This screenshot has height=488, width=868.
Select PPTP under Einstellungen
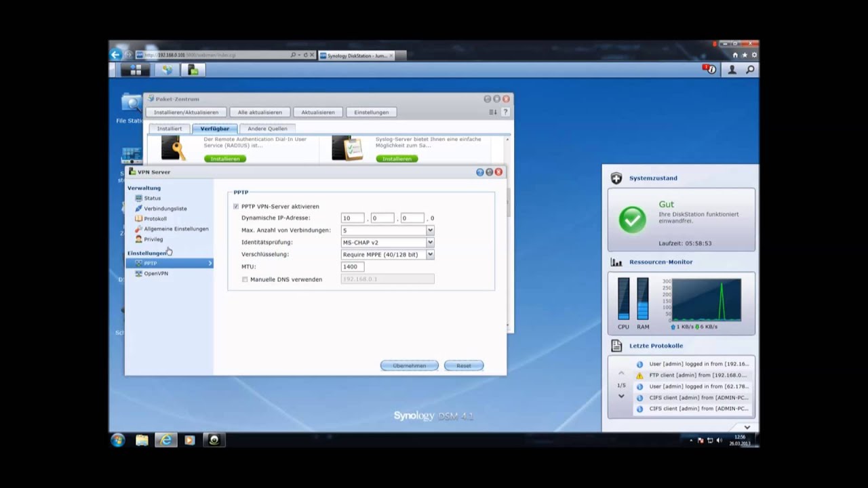pyautogui.click(x=170, y=263)
